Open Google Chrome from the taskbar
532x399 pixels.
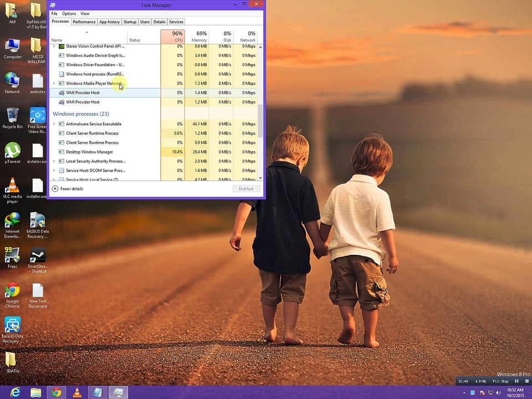57,392
